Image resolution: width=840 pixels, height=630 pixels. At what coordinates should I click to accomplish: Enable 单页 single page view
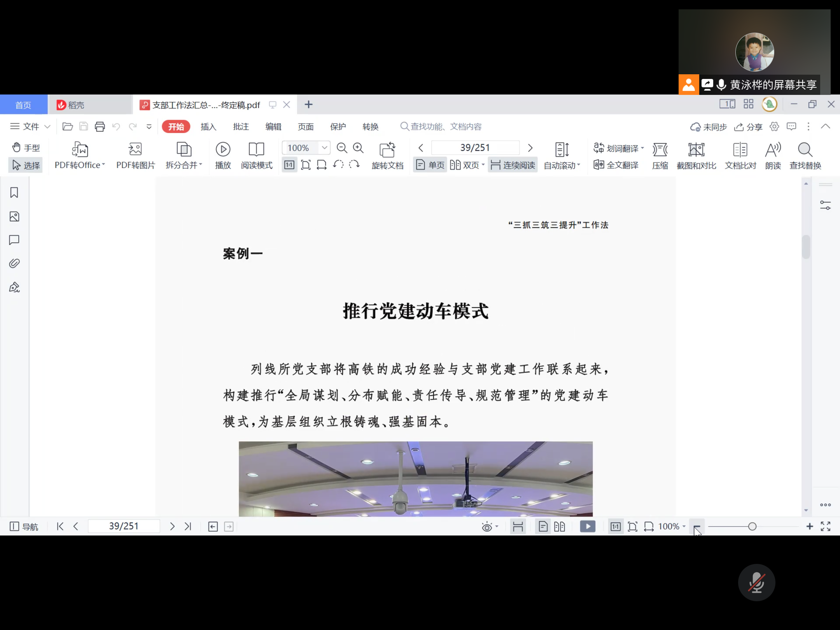click(430, 165)
